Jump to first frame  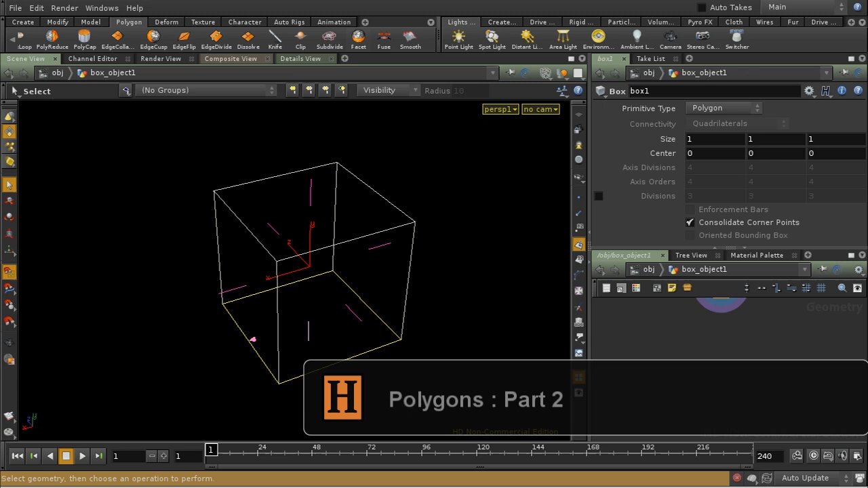coord(18,456)
